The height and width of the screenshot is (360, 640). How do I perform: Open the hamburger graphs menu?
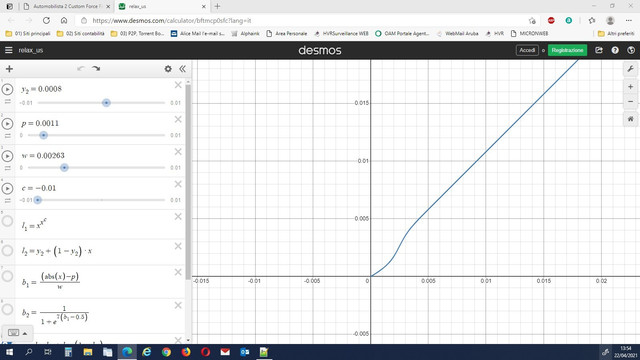click(9, 50)
